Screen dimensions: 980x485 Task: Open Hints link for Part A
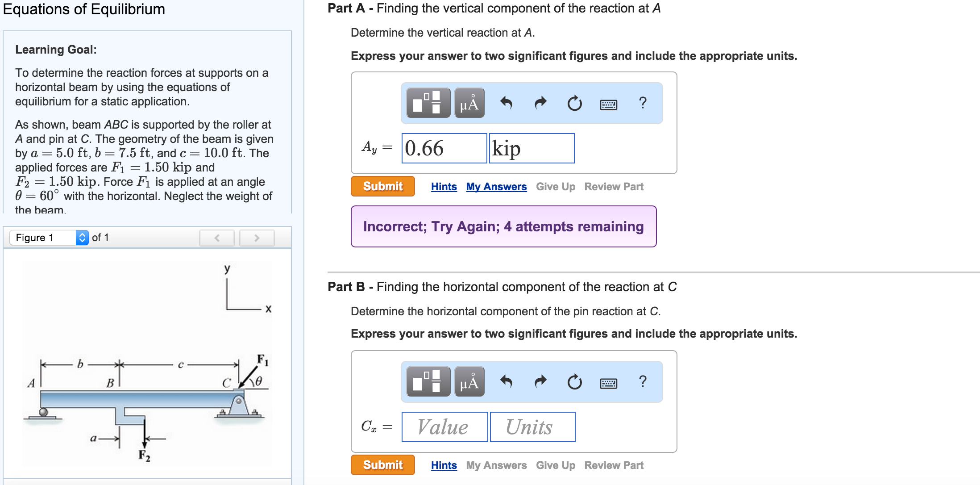tap(444, 187)
